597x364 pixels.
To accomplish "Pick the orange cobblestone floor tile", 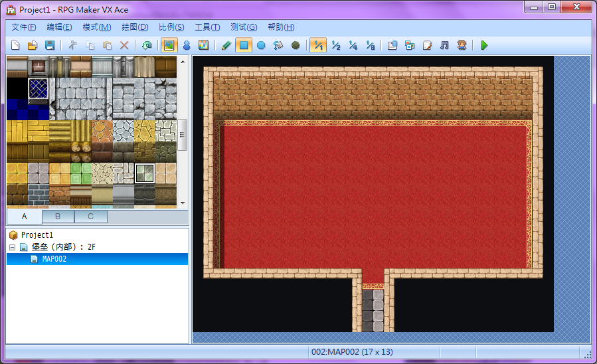I will 102,131.
